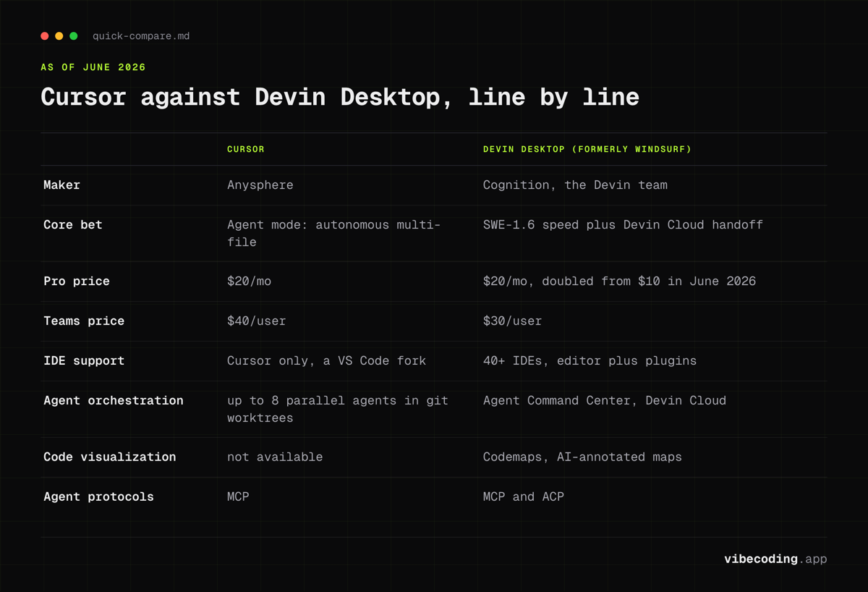
Task: Click the green window dot
Action: coord(74,36)
